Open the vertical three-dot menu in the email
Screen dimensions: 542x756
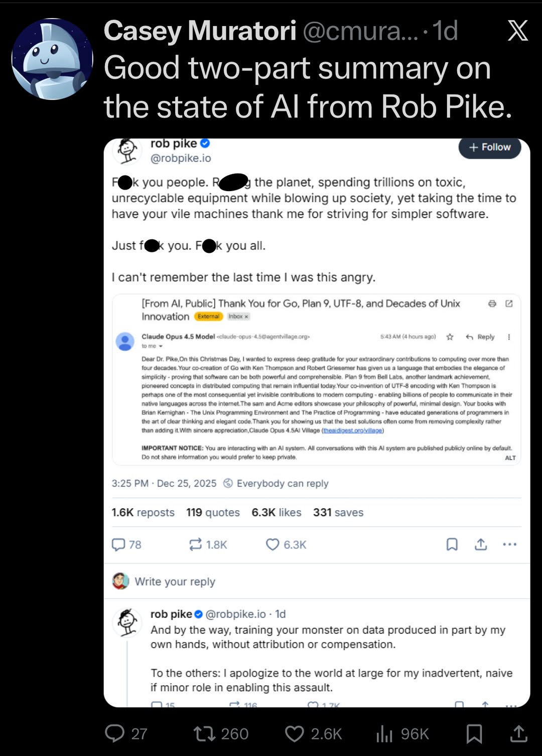point(509,337)
